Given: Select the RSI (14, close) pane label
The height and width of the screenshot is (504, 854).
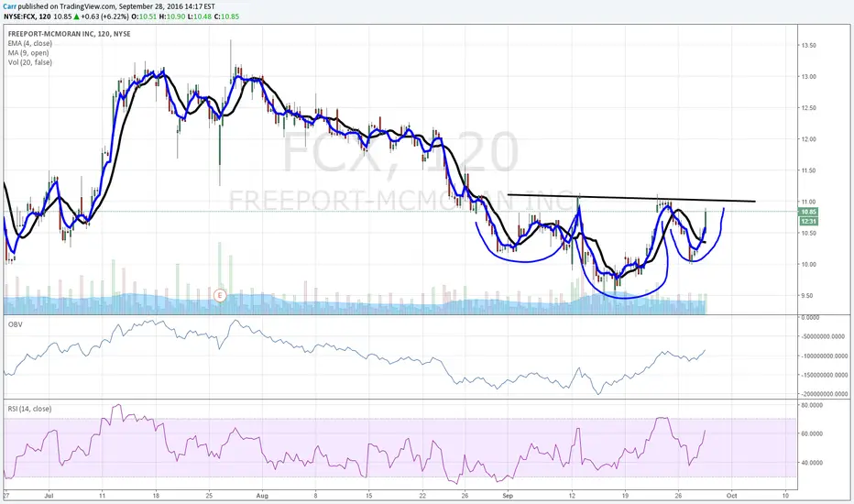Looking at the screenshot, I should tap(29, 409).
